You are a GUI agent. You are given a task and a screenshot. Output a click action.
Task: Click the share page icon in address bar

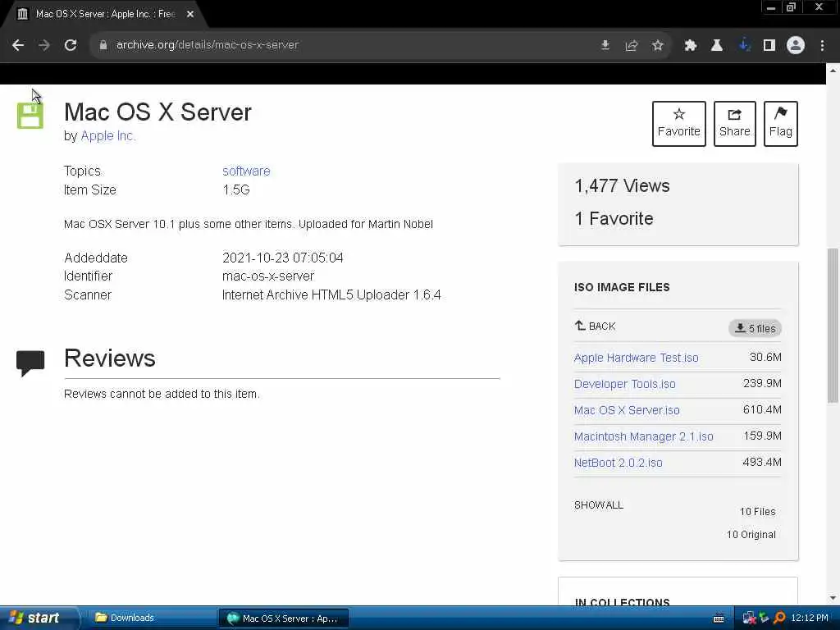pos(632,46)
